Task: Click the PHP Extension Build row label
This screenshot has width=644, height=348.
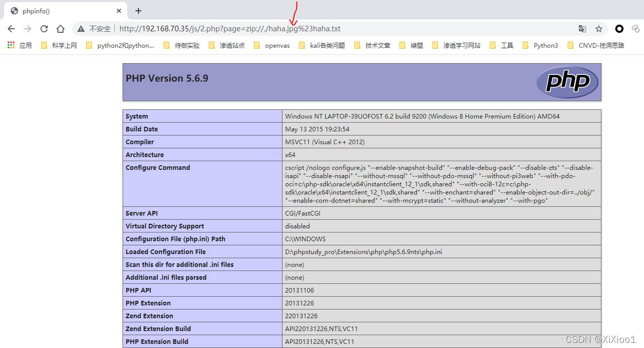Action: click(157, 342)
